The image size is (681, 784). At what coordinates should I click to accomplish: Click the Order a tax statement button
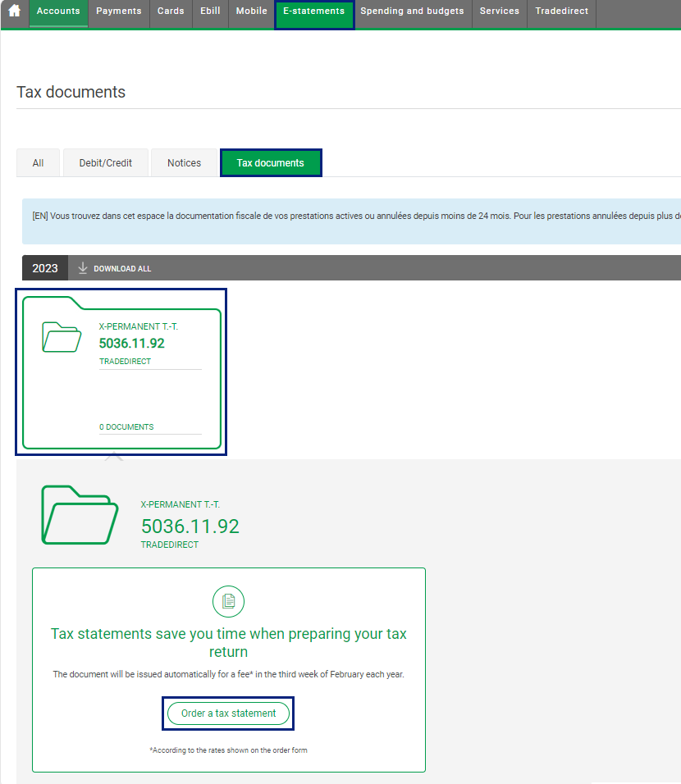(x=229, y=713)
